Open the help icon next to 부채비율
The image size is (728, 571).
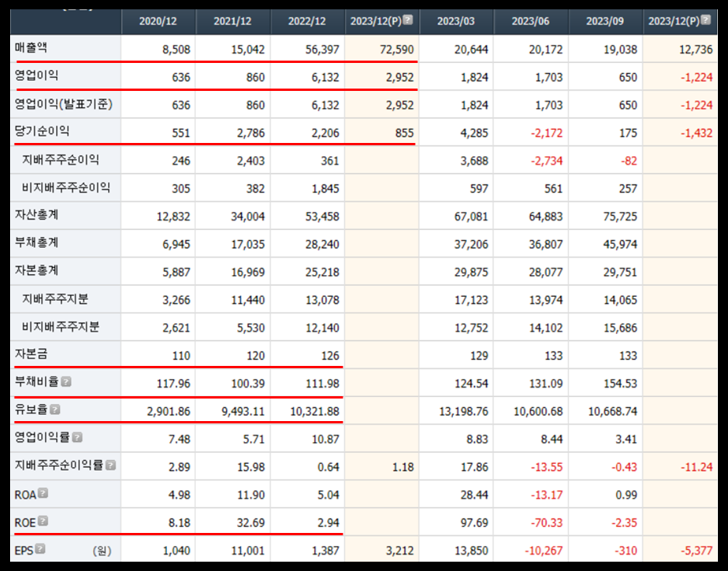[x=66, y=382]
